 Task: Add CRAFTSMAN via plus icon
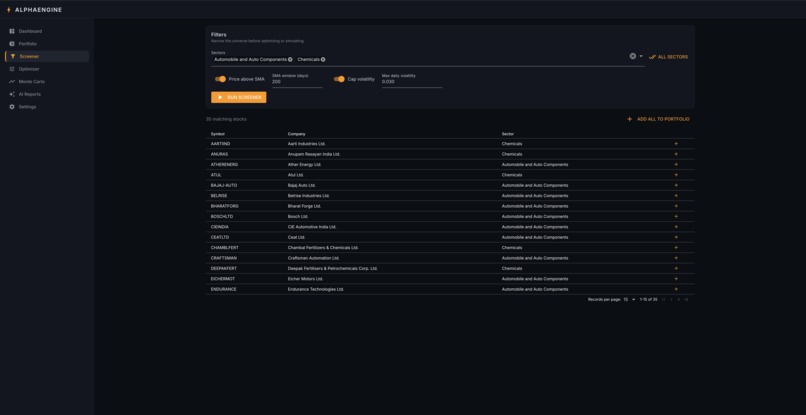click(x=676, y=258)
